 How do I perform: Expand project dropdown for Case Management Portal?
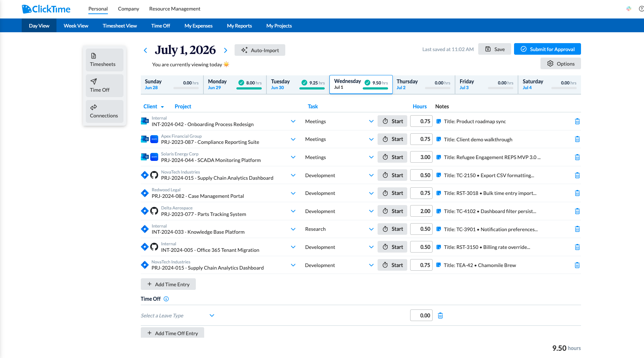click(x=293, y=193)
